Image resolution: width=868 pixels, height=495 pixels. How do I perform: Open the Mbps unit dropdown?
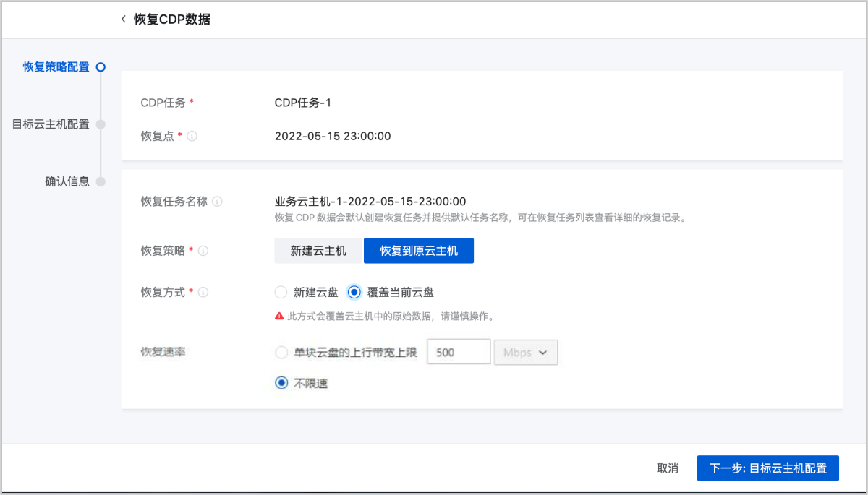pyautogui.click(x=526, y=352)
